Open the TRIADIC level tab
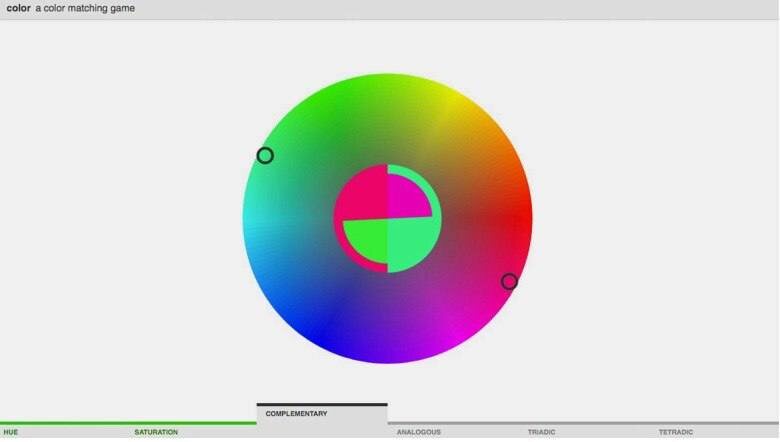 pyautogui.click(x=541, y=432)
